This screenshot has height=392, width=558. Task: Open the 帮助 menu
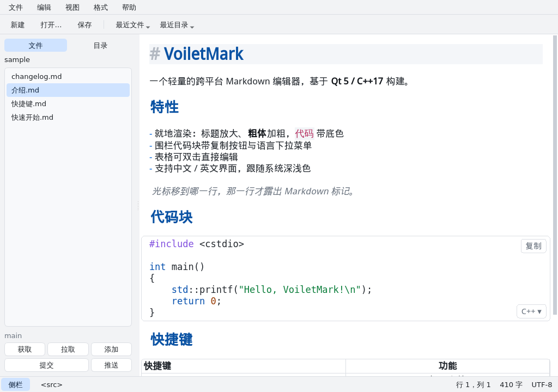pyautogui.click(x=129, y=8)
